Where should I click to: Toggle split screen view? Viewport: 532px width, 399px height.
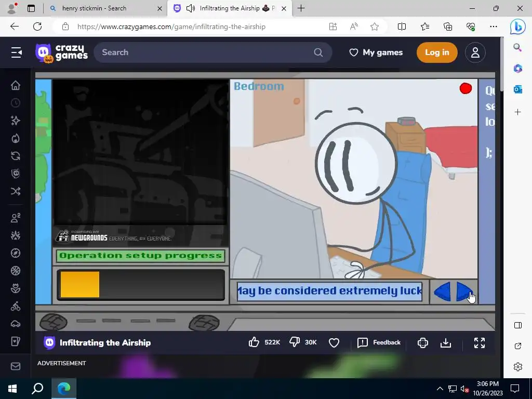pyautogui.click(x=402, y=26)
